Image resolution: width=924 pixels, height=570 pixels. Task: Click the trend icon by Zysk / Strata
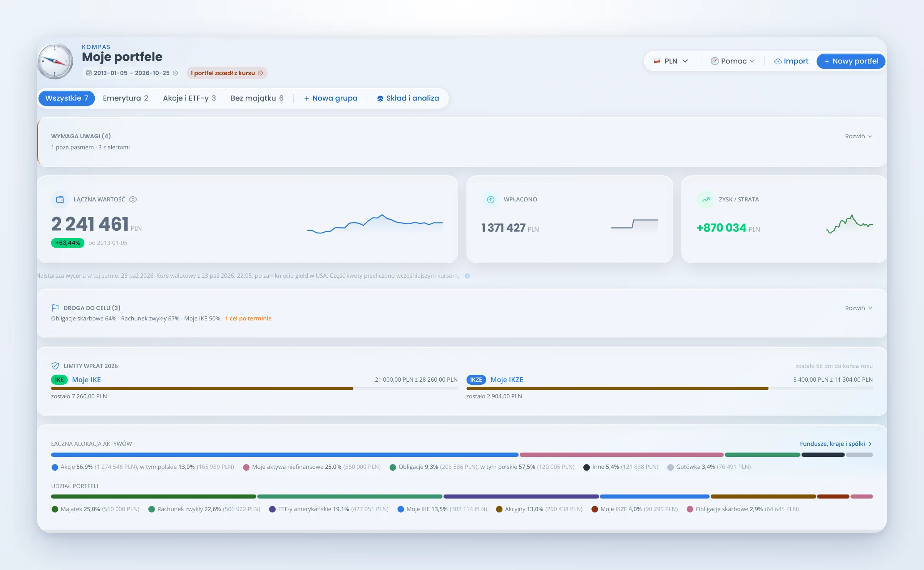pos(705,199)
